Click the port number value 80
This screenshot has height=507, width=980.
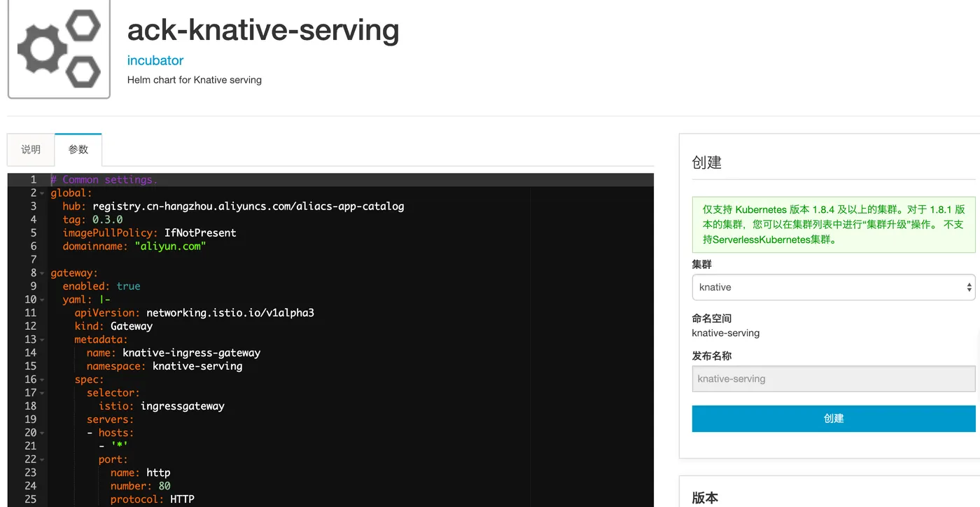164,485
